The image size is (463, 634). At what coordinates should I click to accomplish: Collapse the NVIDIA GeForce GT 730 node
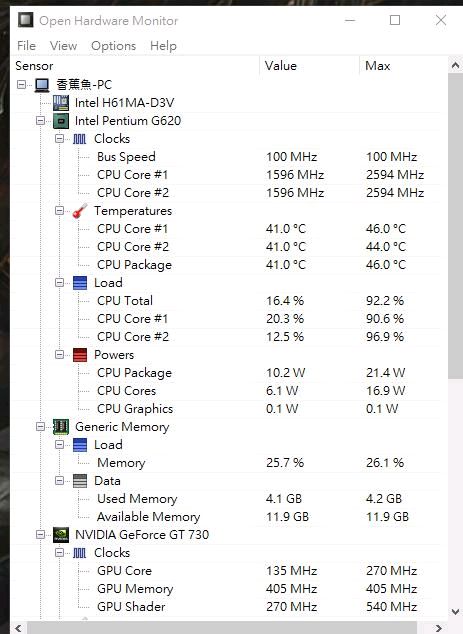40,535
